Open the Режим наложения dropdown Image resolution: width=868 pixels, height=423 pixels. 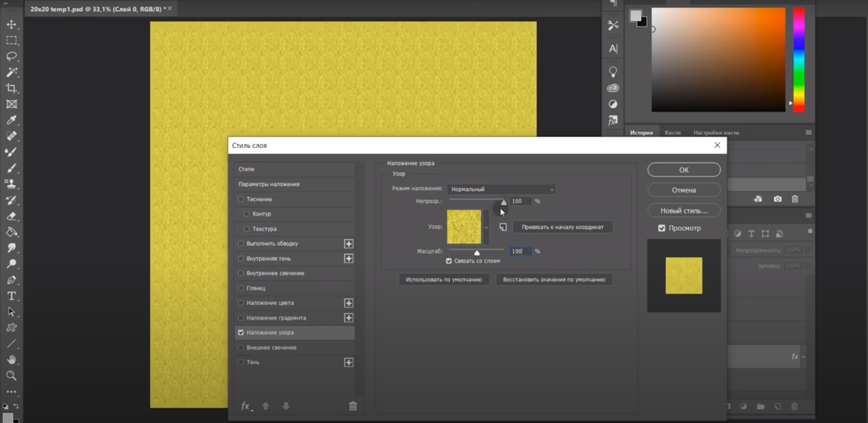tap(501, 189)
